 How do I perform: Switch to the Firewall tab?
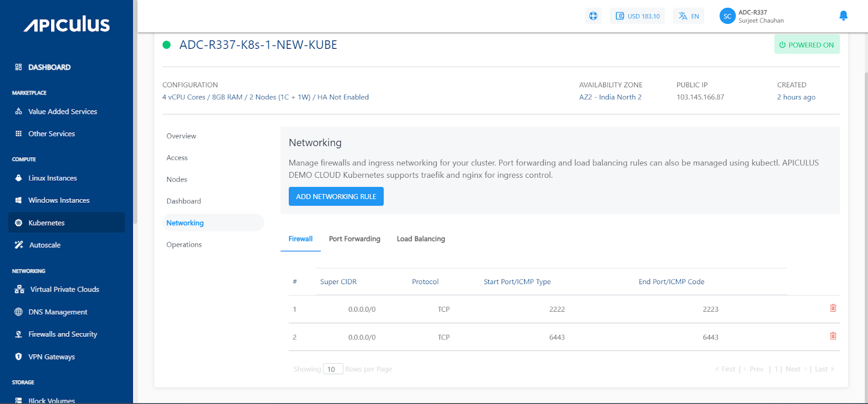click(x=301, y=239)
